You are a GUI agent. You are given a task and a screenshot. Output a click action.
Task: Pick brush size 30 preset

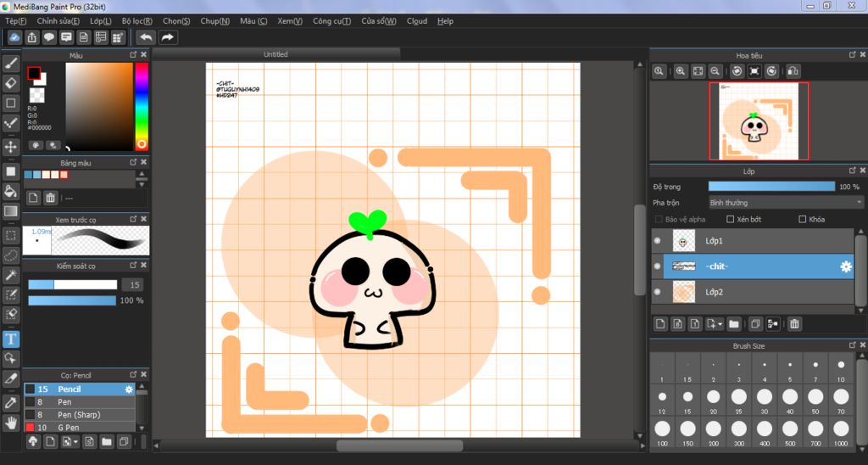765,400
